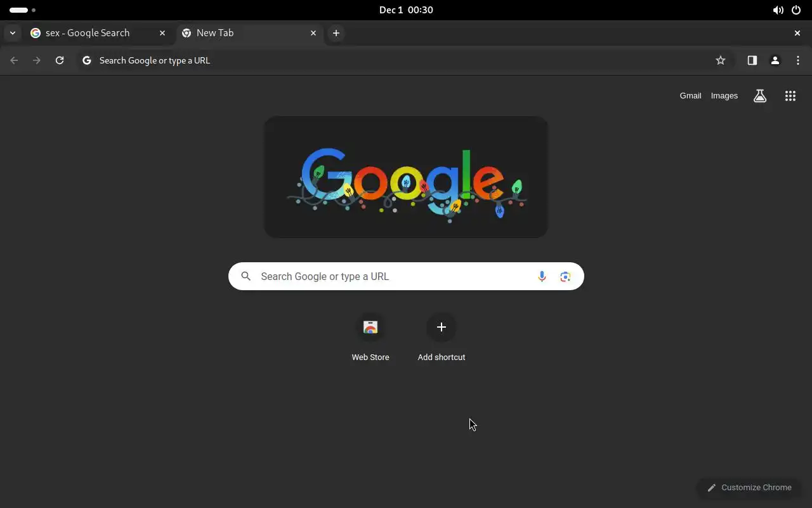Go back with the back arrow
Screen dimensions: 812x508
(x=14, y=60)
